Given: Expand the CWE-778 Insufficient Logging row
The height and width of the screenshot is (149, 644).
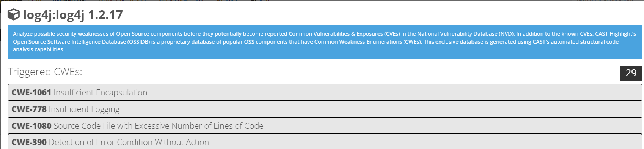Looking at the screenshot, I should coord(325,109).
